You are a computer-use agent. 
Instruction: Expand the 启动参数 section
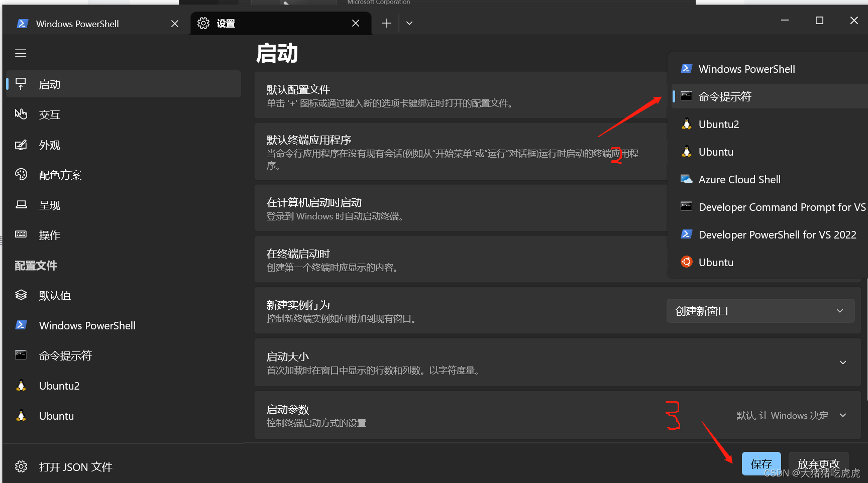843,415
